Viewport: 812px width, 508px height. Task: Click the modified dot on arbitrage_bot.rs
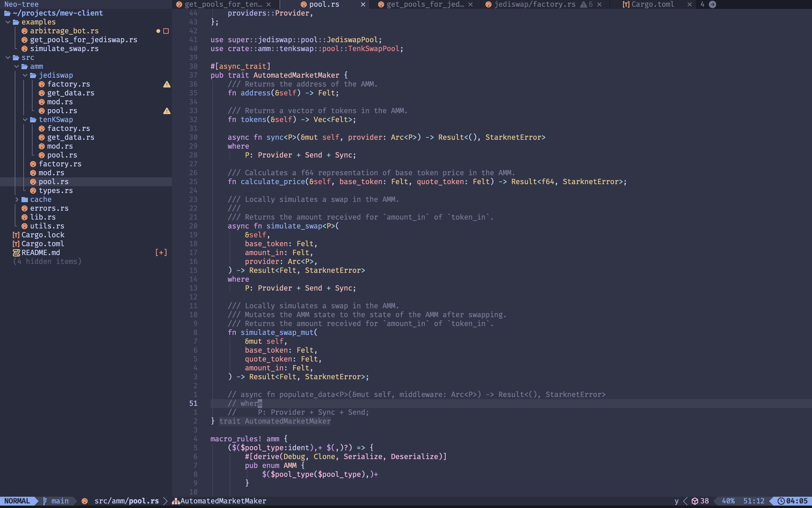tap(158, 31)
